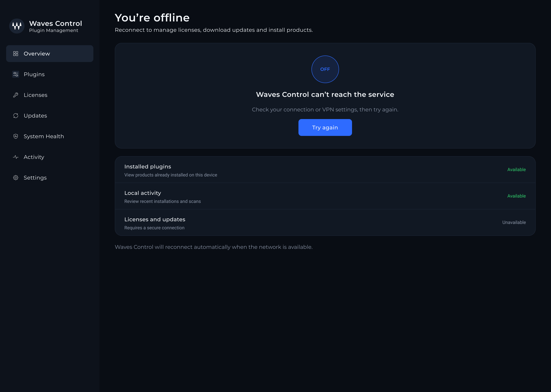Screen dimensions: 551x392
Task: Click the Plugins sliders icon
Action: 16,74
